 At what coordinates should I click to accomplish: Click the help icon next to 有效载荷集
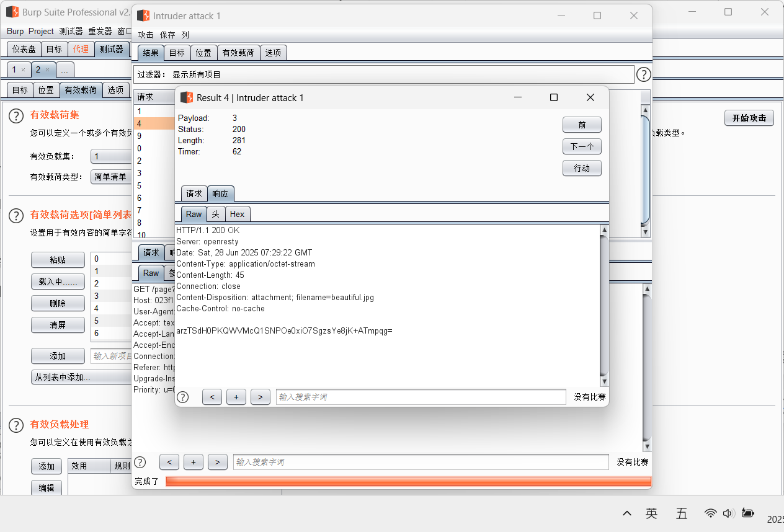[x=16, y=116]
